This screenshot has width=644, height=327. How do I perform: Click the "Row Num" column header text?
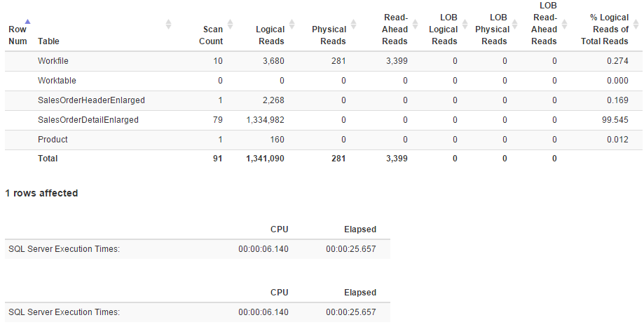pos(18,36)
